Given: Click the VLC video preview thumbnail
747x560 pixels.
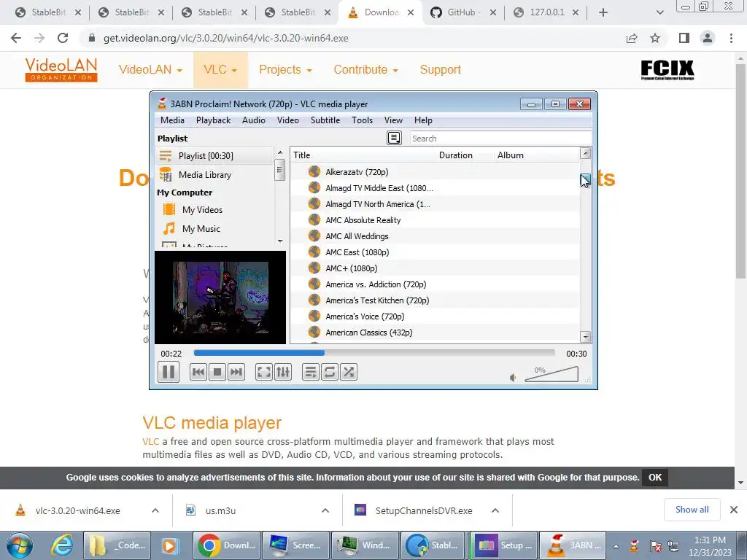Looking at the screenshot, I should click(220, 297).
